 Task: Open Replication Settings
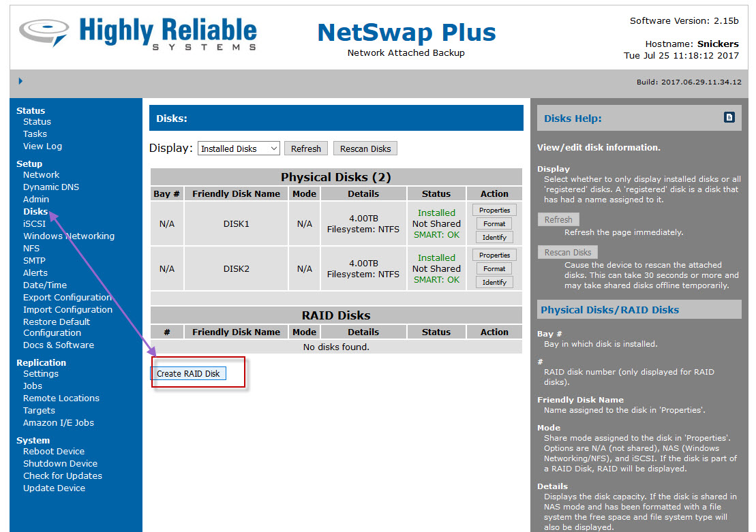tap(40, 374)
